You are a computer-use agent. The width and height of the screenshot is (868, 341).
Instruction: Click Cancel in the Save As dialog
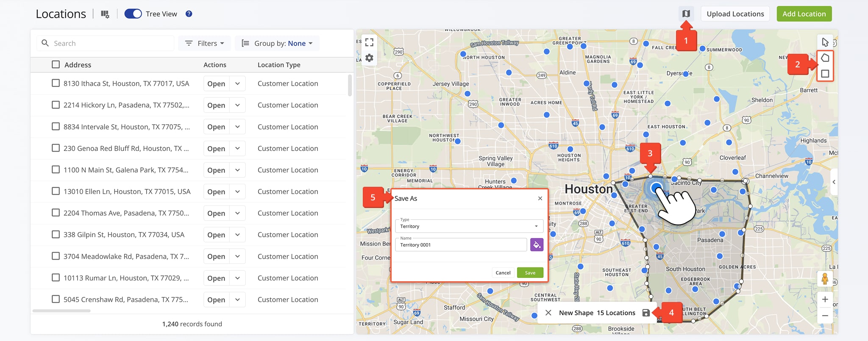pos(503,273)
